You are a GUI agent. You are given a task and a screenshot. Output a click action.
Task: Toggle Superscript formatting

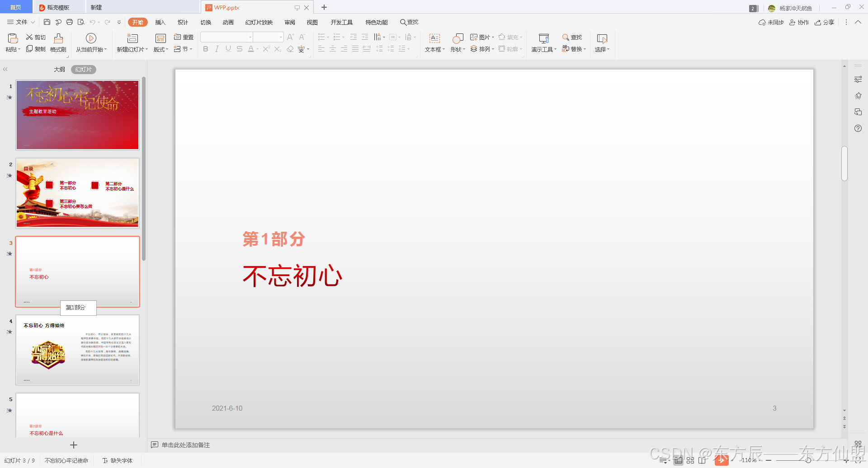[x=266, y=49]
